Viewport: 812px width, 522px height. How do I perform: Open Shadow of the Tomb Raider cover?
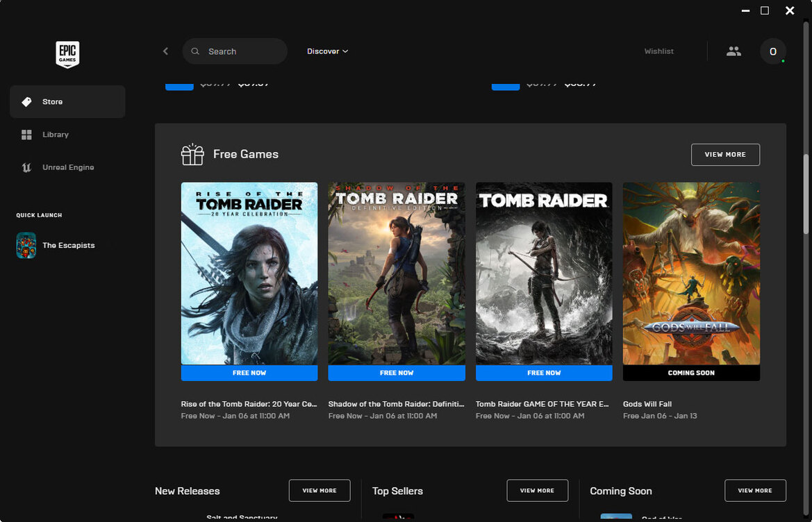point(397,273)
